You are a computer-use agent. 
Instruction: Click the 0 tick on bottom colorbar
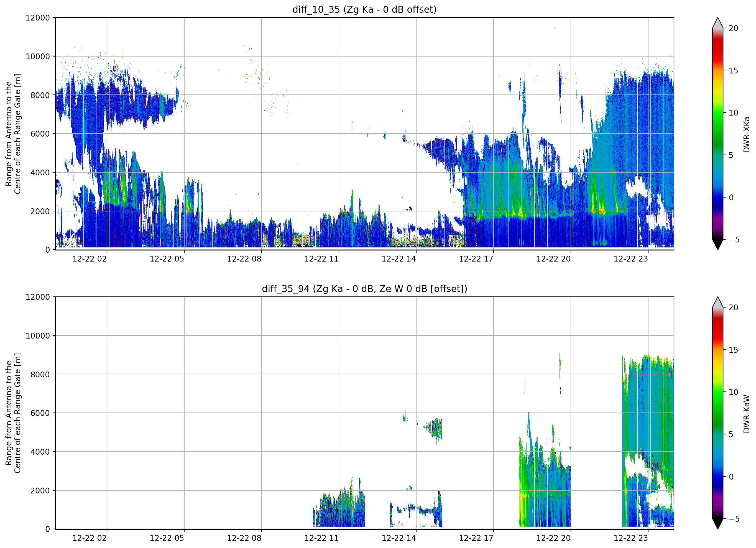click(731, 477)
